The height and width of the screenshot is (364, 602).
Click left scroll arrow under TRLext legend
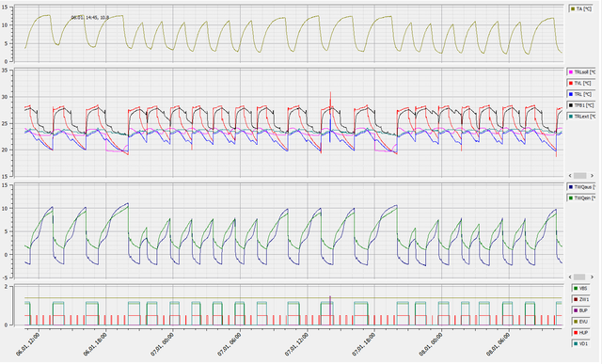[570, 176]
